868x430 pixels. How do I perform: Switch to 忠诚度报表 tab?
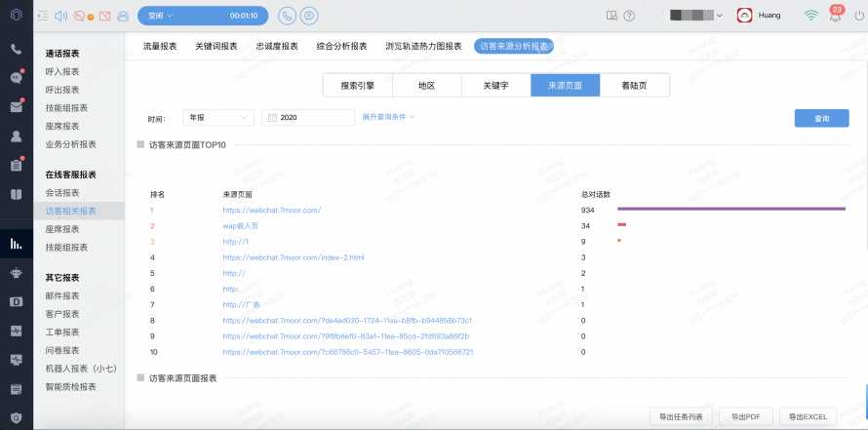click(277, 47)
